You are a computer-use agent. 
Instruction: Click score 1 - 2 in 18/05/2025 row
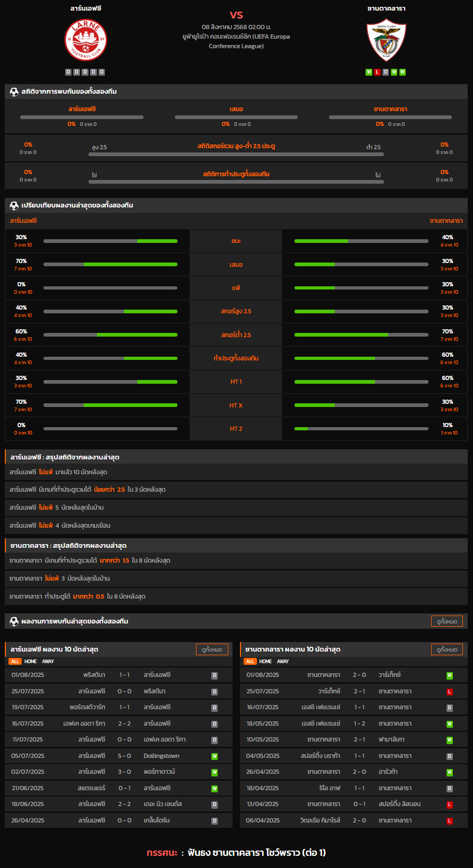coord(360,724)
